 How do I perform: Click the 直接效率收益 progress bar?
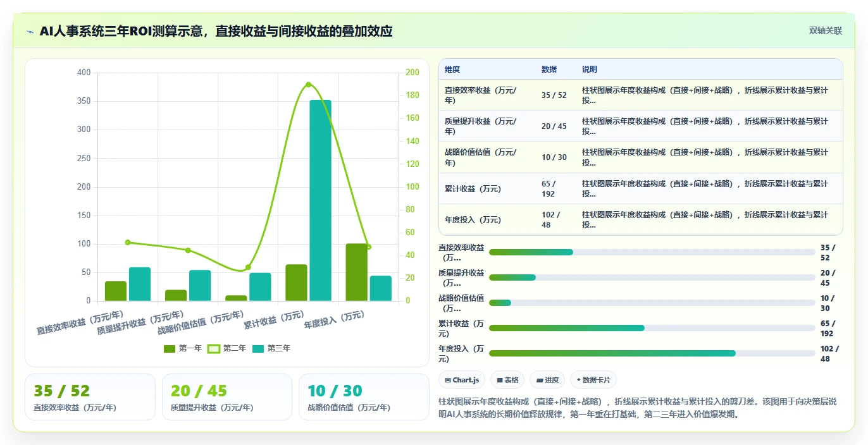click(652, 252)
